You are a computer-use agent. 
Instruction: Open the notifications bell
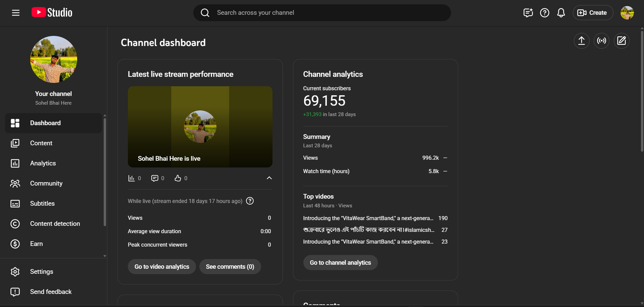point(561,13)
